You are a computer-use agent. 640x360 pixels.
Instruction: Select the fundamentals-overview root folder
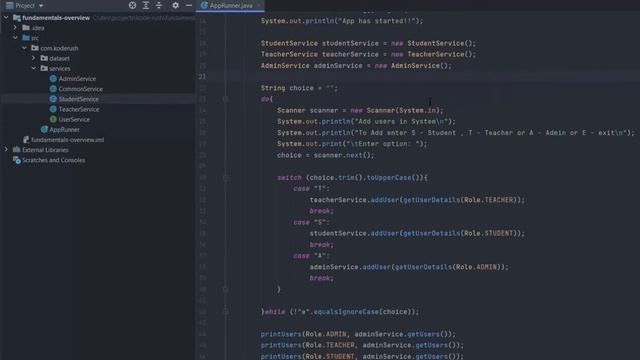(56, 18)
